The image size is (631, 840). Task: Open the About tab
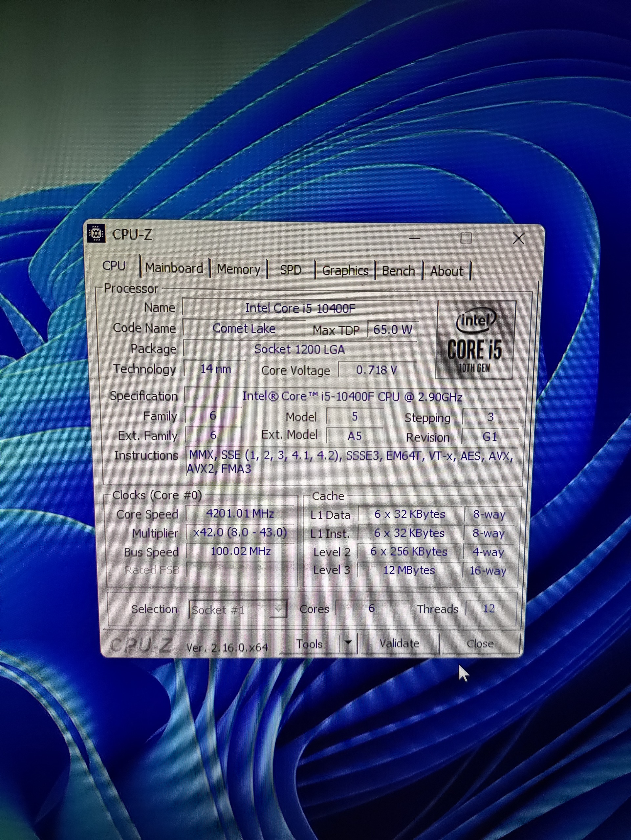click(446, 271)
